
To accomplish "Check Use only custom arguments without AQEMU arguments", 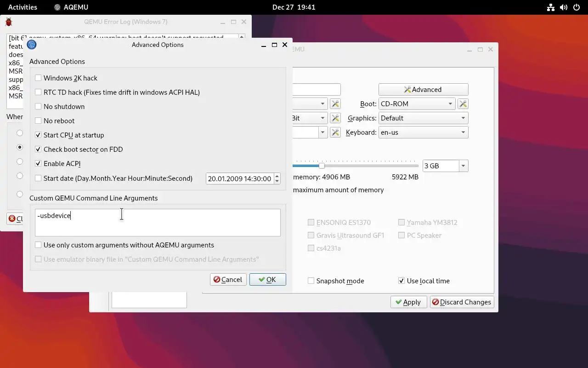I will (x=38, y=245).
